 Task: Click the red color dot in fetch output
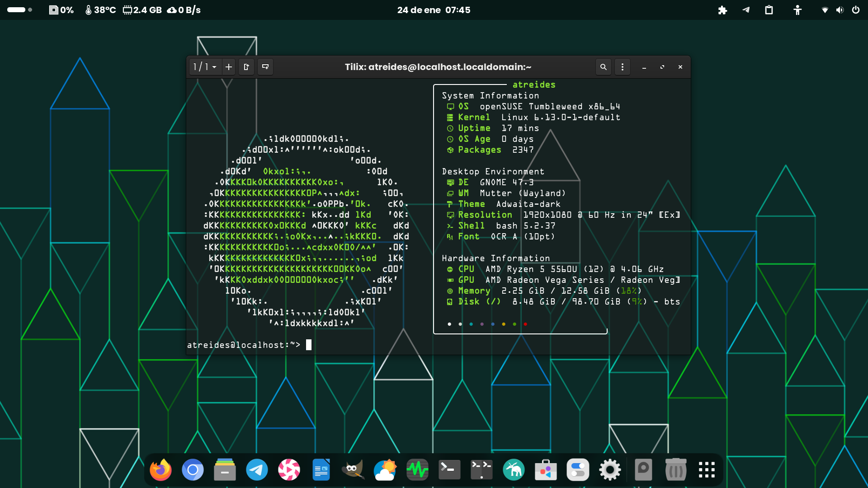coord(525,324)
